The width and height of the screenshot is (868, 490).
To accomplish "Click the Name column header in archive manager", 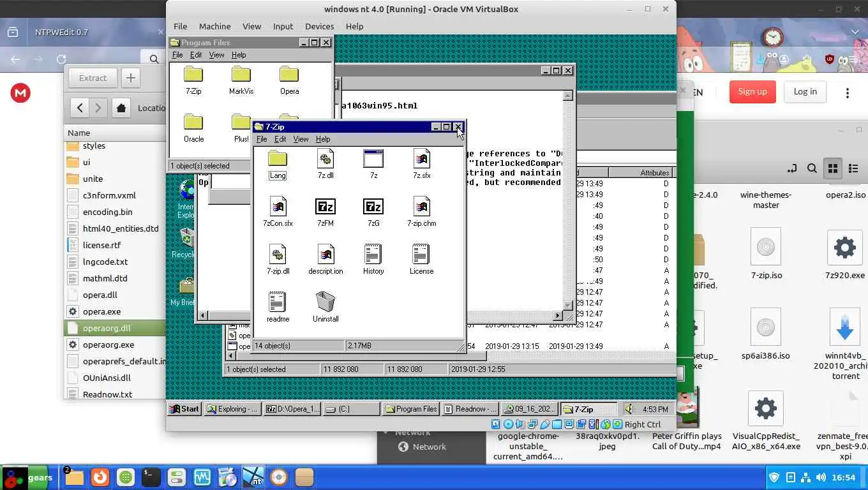I will click(115, 133).
